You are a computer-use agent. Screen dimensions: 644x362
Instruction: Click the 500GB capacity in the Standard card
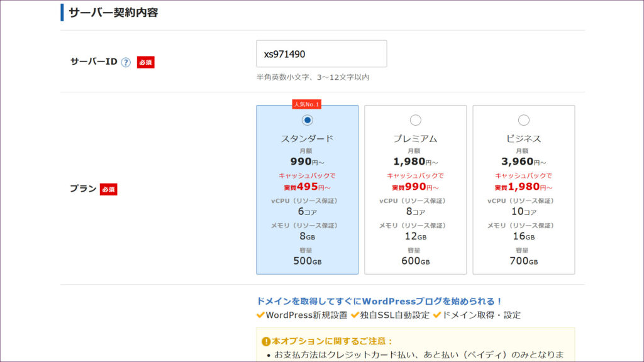coord(308,261)
